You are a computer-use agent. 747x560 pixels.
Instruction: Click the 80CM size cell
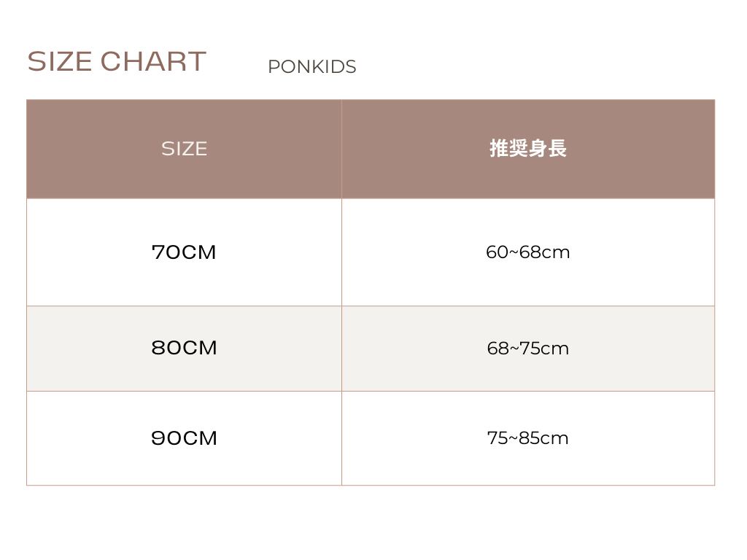tap(184, 348)
